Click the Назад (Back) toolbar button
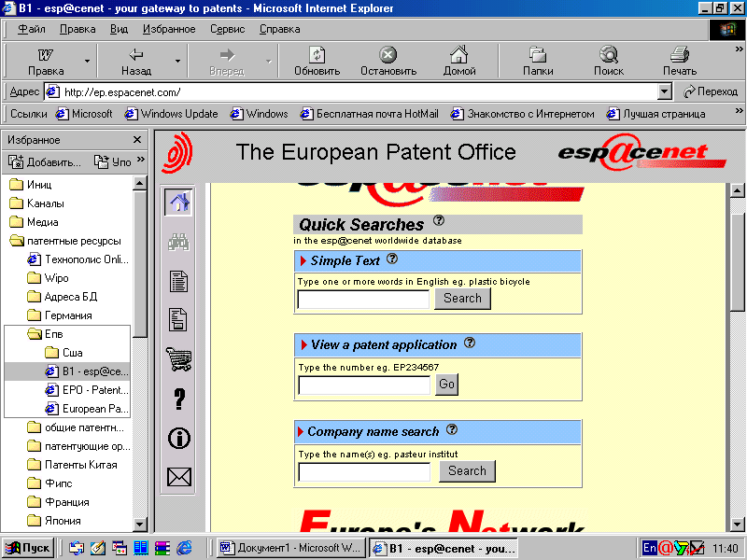This screenshot has width=747, height=560. coord(136,61)
